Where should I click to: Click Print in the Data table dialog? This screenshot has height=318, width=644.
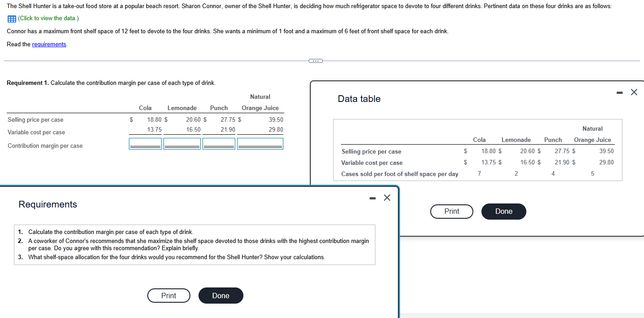click(451, 211)
